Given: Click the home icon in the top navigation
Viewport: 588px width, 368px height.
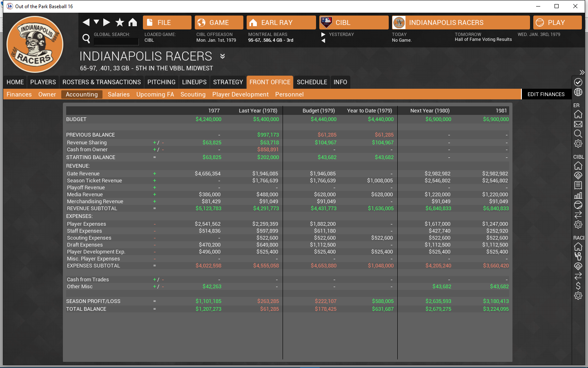Looking at the screenshot, I should point(133,22).
